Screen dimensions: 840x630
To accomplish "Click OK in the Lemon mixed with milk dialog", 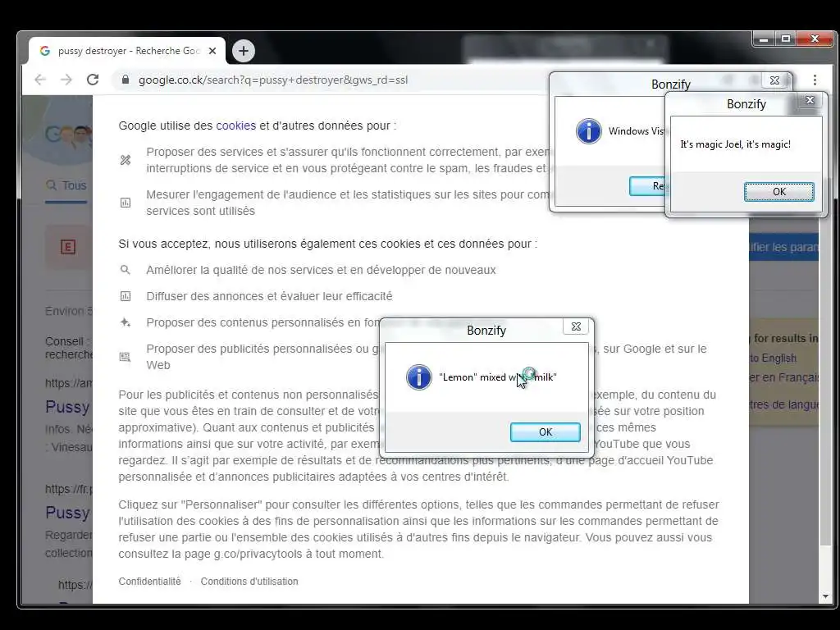I will point(546,431).
